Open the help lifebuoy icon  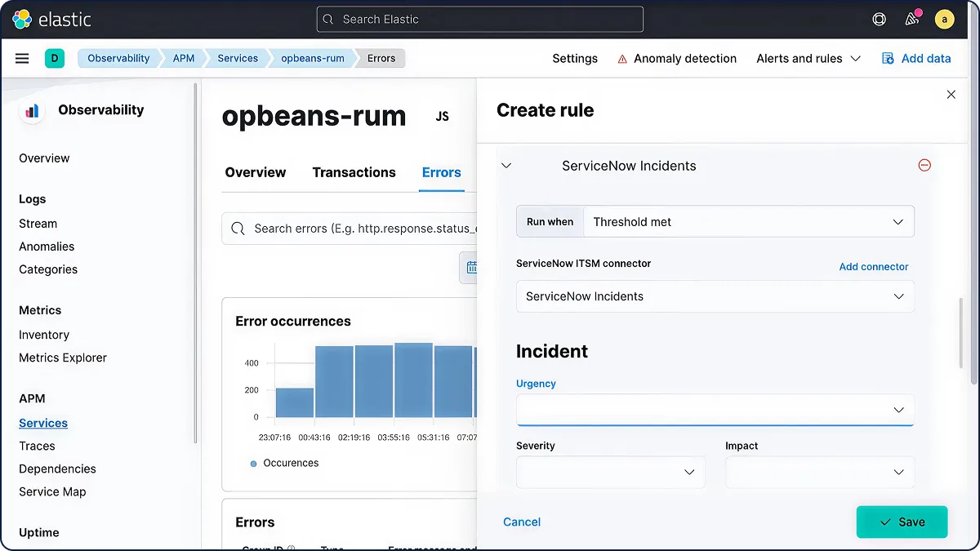pos(879,20)
